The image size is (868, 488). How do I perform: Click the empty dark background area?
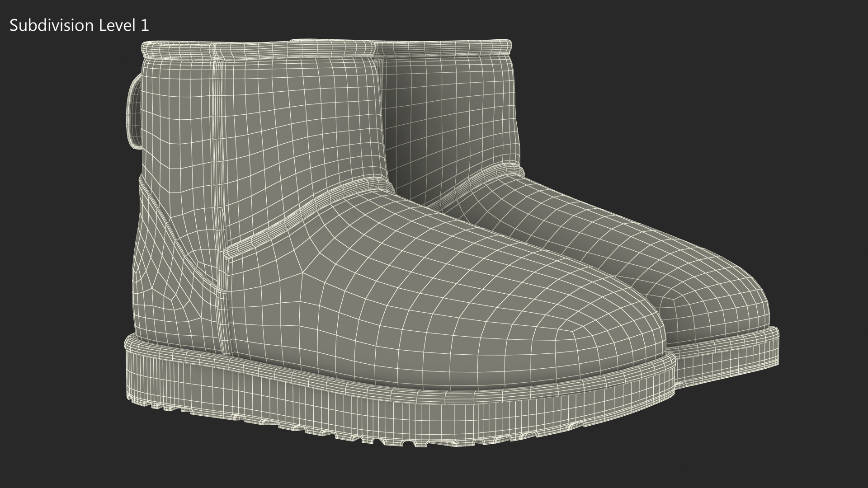723,113
